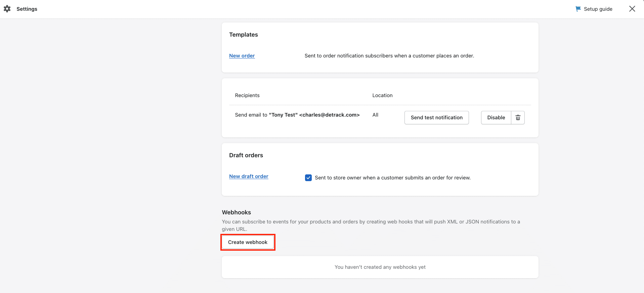The width and height of the screenshot is (644, 293).
Task: Open the New order template link
Action: 242,56
